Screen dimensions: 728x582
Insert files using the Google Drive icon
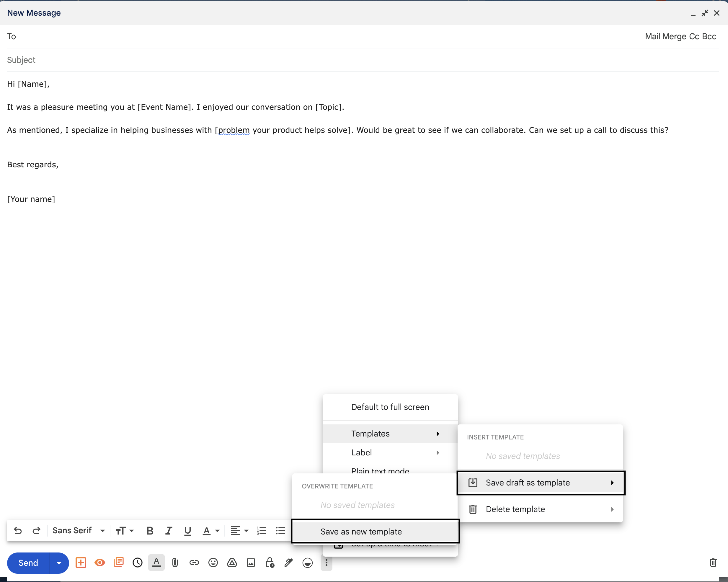tap(232, 563)
